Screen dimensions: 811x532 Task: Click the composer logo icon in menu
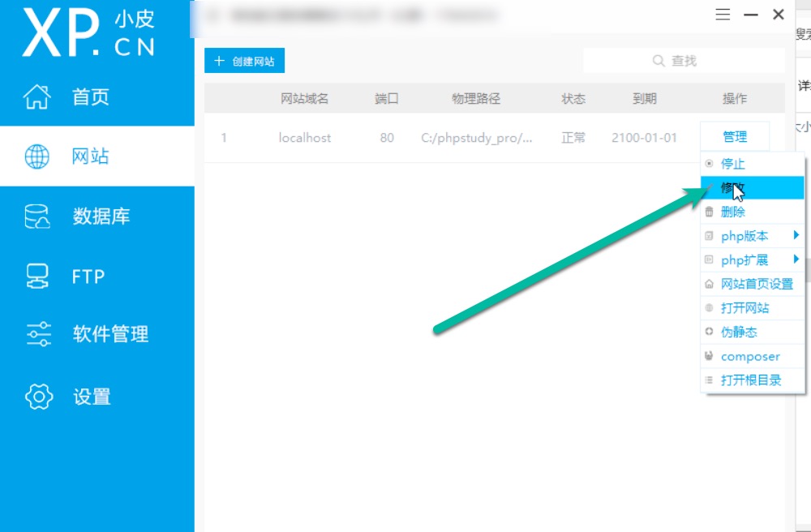tap(709, 356)
